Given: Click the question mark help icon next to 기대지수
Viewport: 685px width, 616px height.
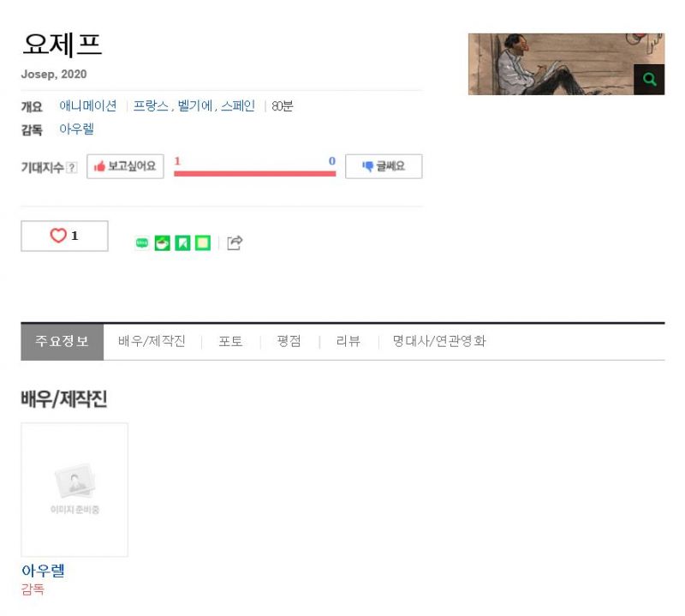Looking at the screenshot, I should point(72,167).
